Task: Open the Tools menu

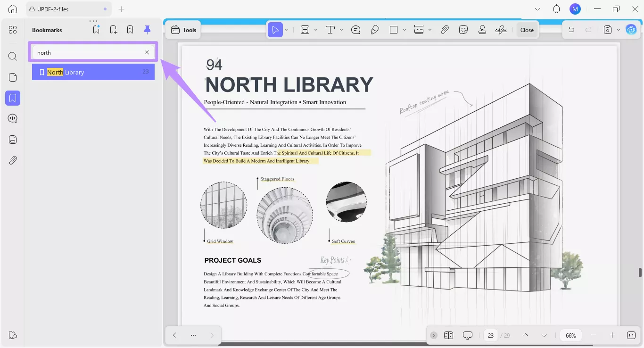Action: click(183, 29)
